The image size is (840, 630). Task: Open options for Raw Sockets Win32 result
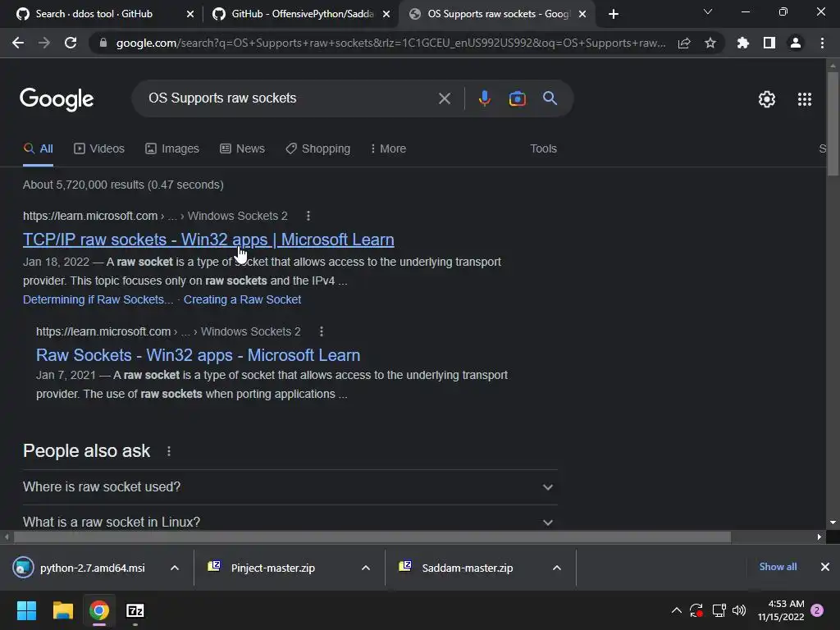coord(322,331)
